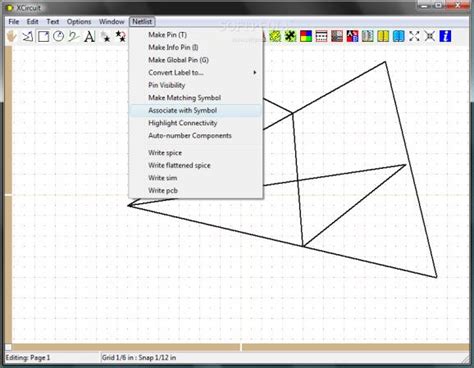Choose Make Global Pin (G)
The image size is (474, 368).
[196, 60]
